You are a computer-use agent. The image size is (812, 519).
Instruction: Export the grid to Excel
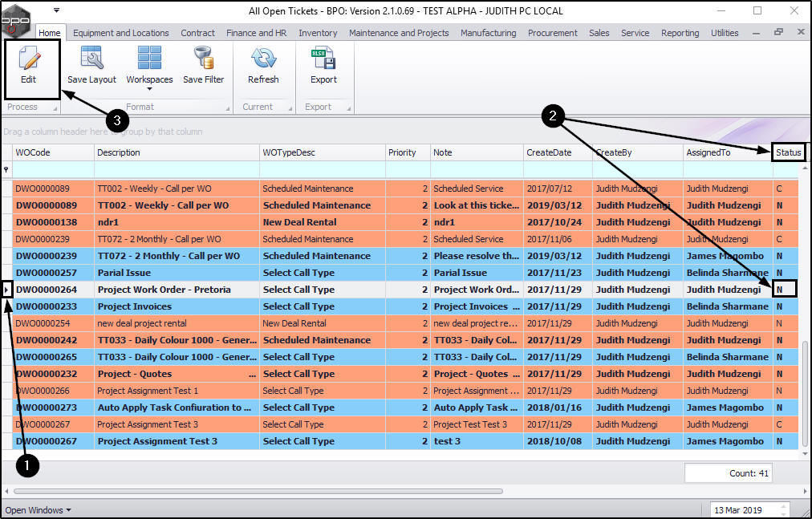(323, 58)
